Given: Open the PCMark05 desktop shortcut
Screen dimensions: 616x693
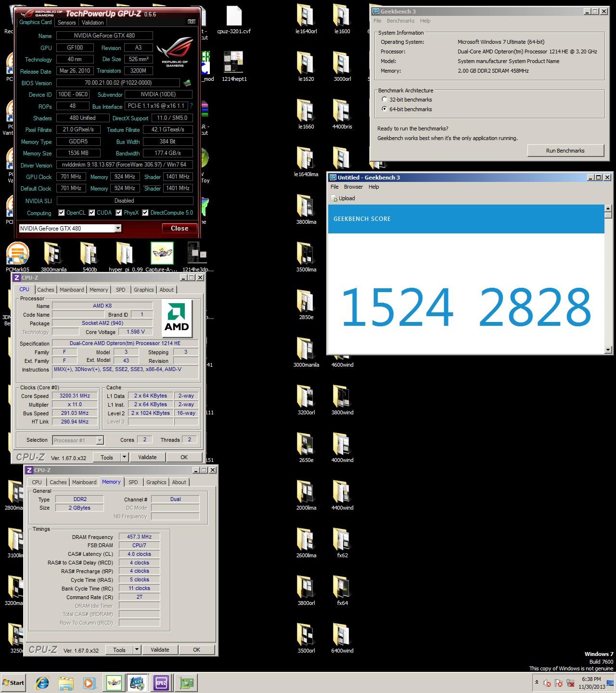Looking at the screenshot, I should click(18, 257).
